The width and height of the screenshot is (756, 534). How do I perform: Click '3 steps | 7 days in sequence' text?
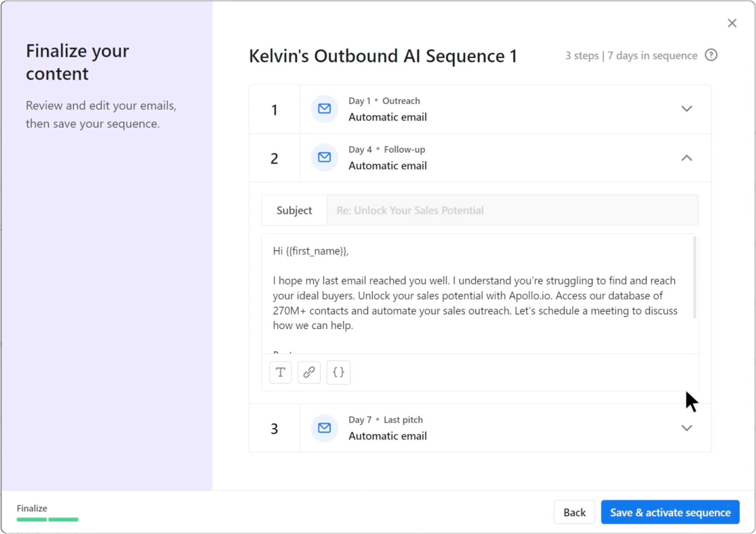[631, 56]
